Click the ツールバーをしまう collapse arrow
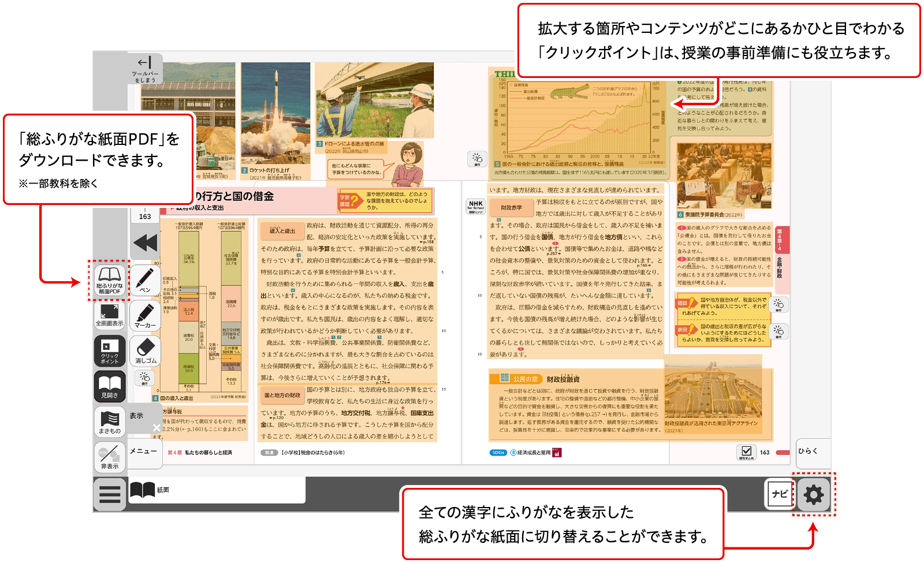 click(x=145, y=69)
